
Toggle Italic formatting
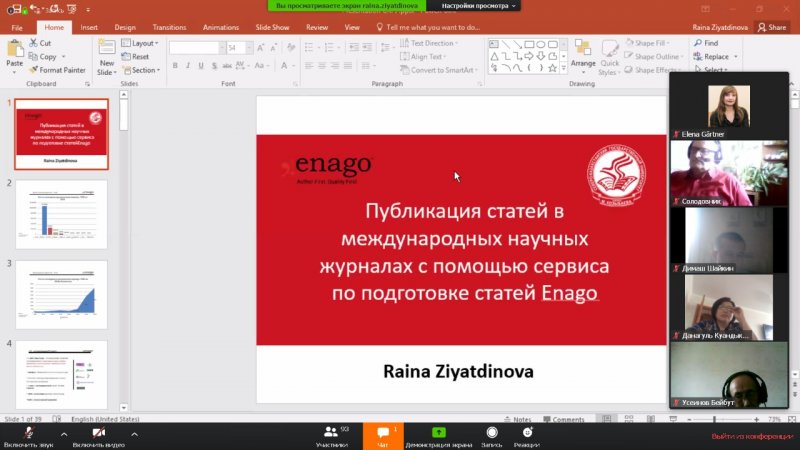[188, 65]
